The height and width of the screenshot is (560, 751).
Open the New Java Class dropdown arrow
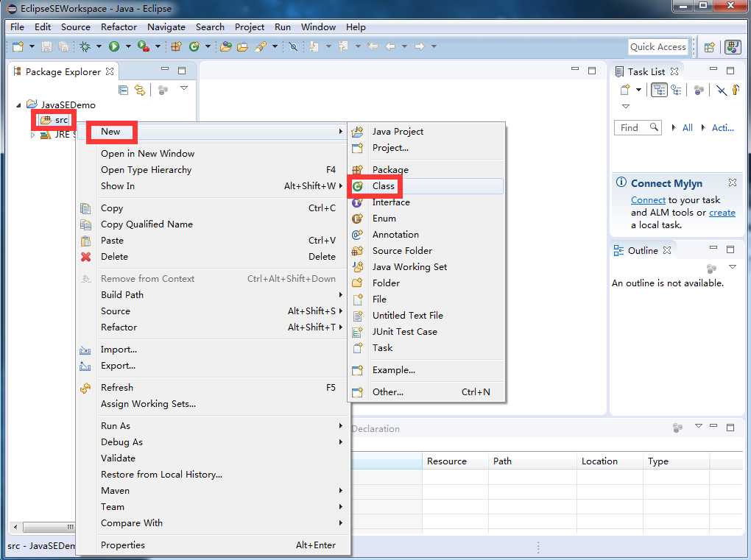point(208,46)
